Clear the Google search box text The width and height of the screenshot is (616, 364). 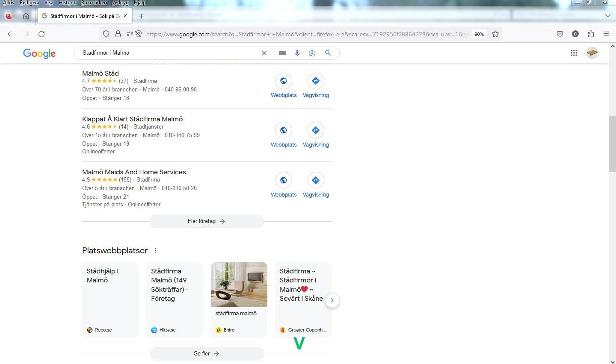[264, 53]
